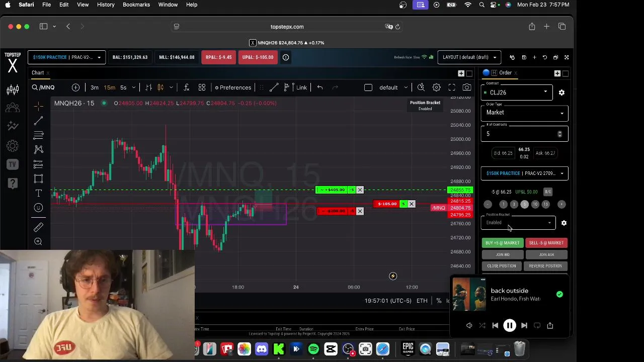
Task: Open the LAYOUT default (draft) dropdown
Action: pos(469,57)
